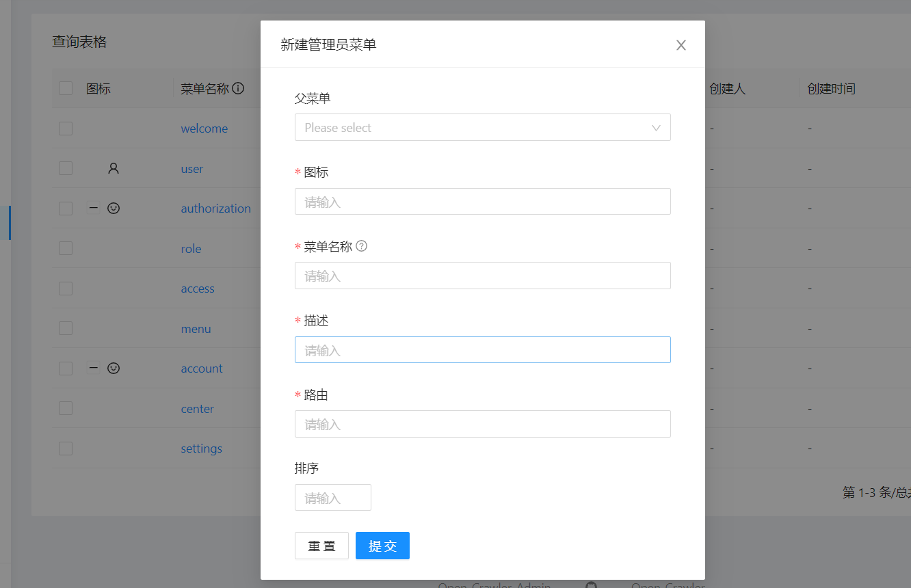
Task: Open the menu link in table
Action: (x=196, y=329)
